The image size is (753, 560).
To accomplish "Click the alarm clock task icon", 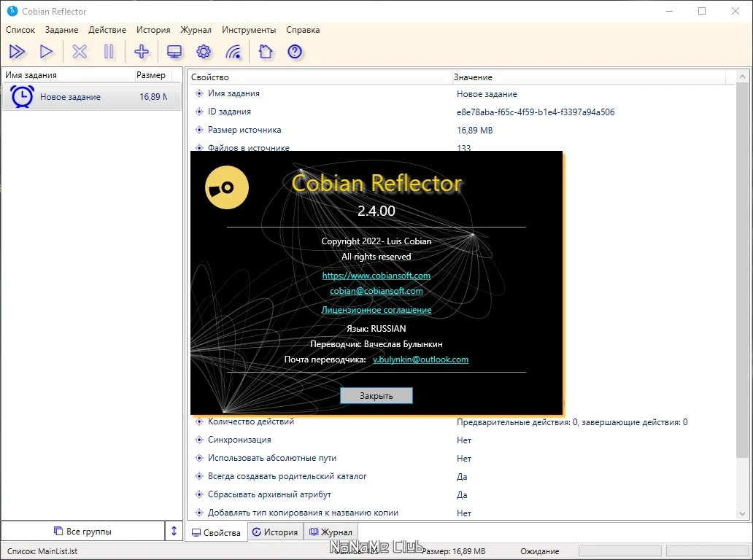I will click(x=22, y=96).
